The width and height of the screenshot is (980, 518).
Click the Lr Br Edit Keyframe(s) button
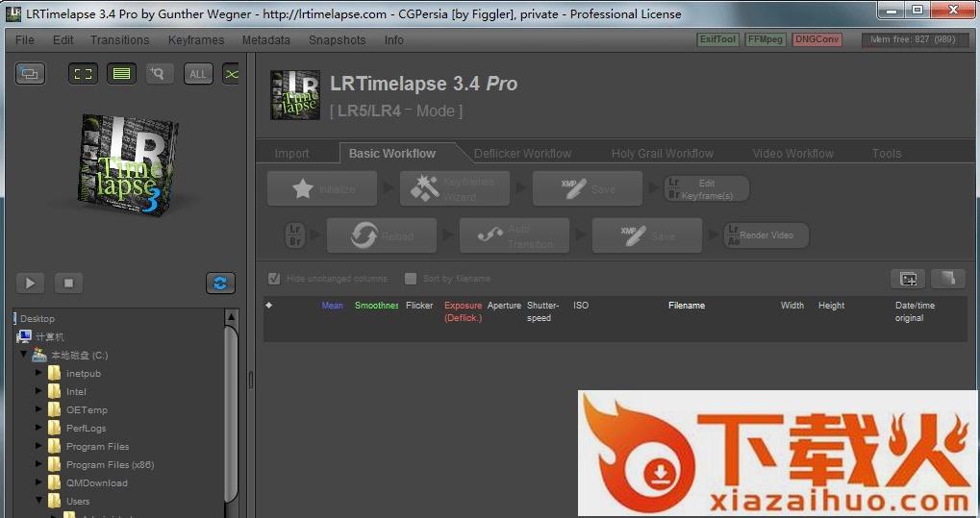706,188
